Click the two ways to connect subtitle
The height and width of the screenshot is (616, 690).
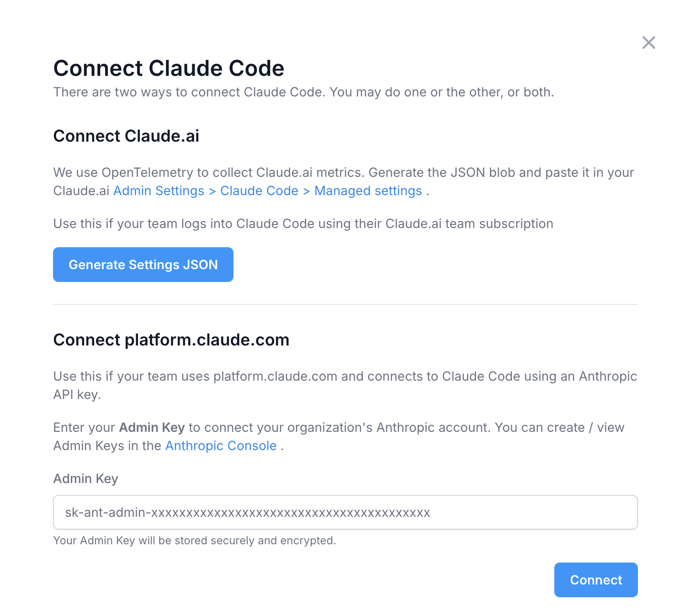[x=303, y=92]
